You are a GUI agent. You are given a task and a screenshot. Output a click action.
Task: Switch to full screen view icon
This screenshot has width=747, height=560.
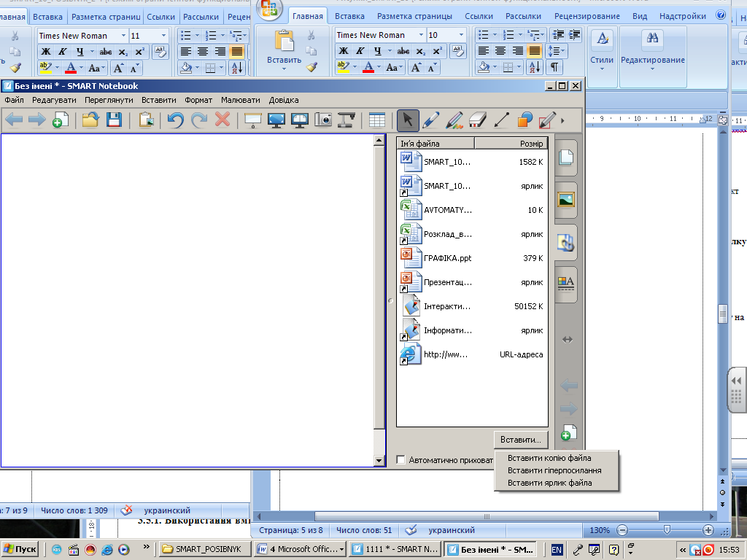pyautogui.click(x=276, y=120)
